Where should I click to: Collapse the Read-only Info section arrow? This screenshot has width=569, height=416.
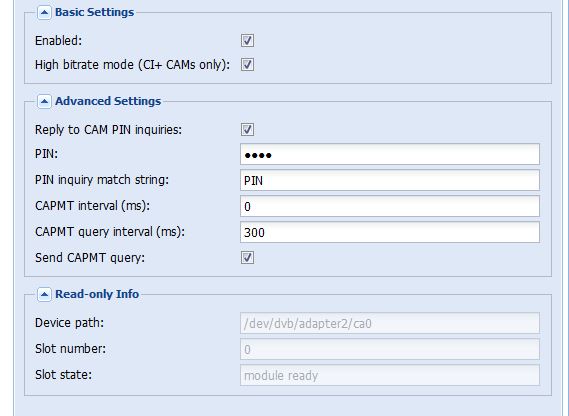(44, 294)
